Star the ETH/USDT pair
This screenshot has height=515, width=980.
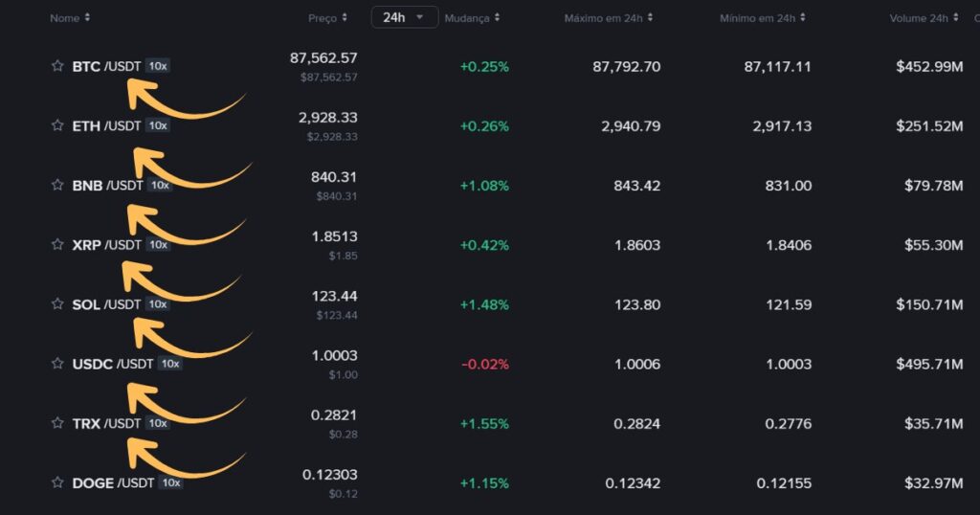click(57, 125)
